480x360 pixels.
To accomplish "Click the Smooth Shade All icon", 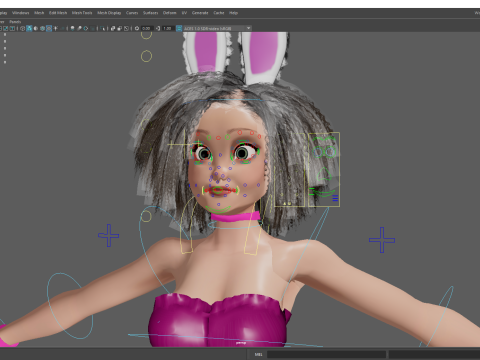I will coord(29,28).
